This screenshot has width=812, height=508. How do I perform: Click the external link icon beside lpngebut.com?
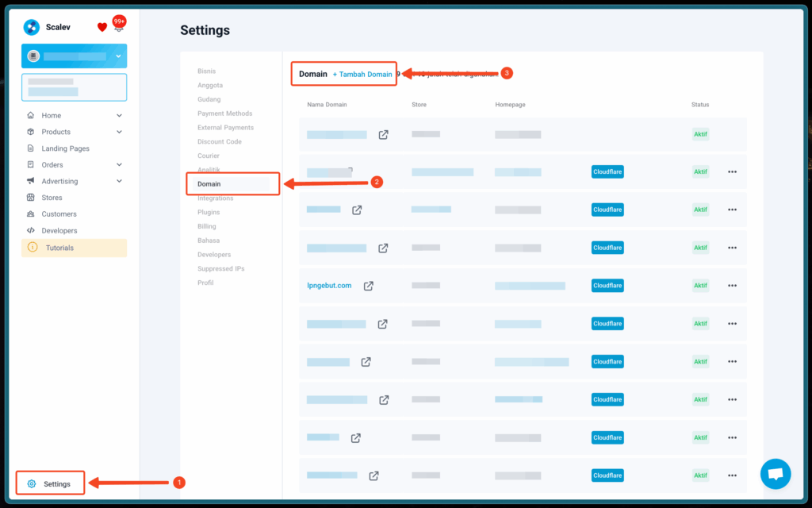pyautogui.click(x=368, y=286)
